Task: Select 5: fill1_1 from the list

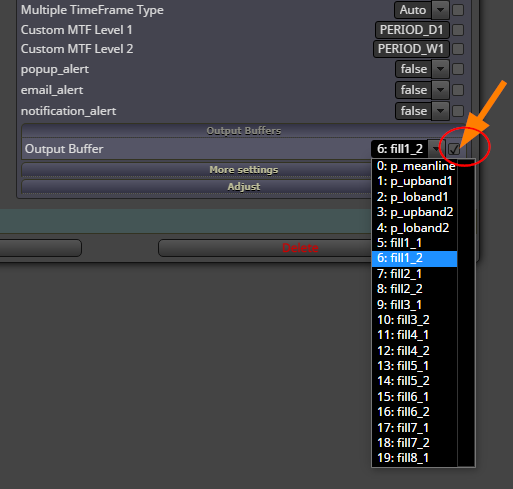Action: pyautogui.click(x=414, y=243)
